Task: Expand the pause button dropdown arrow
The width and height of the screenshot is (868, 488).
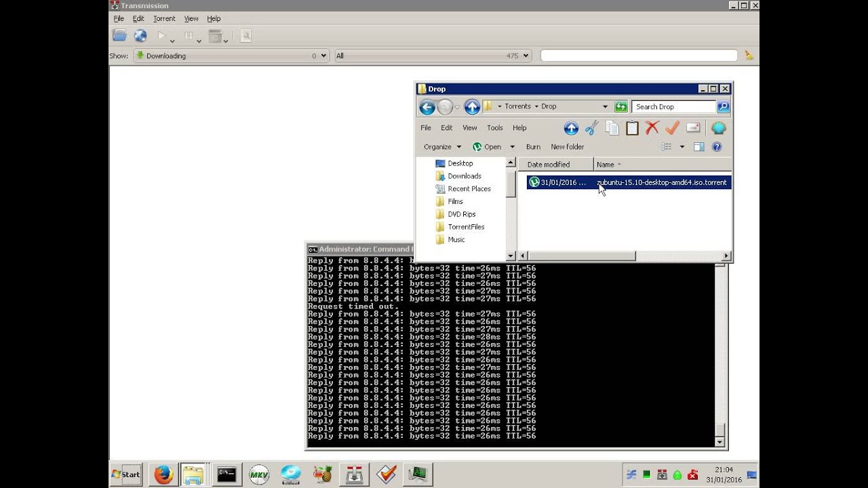Action: (x=199, y=41)
